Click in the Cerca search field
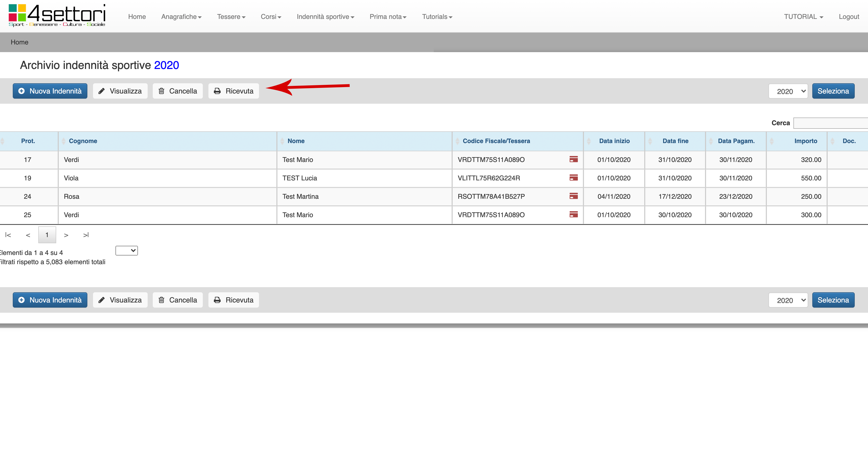This screenshot has height=466, width=868. coord(830,123)
